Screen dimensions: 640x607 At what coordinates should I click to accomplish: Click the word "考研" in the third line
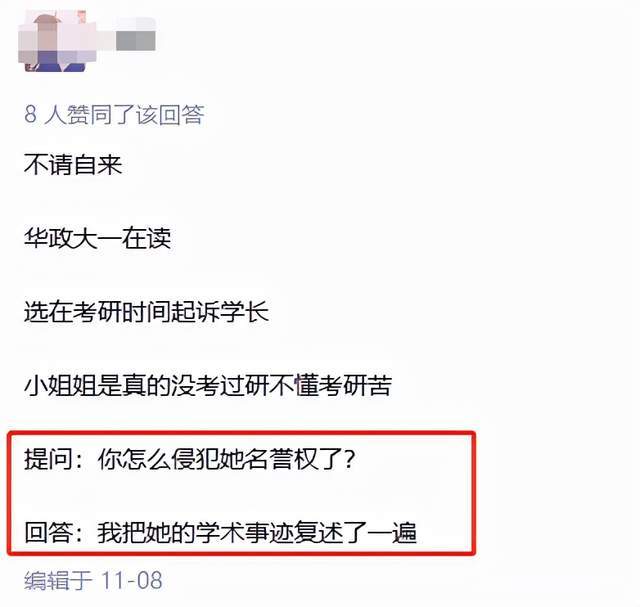97,312
